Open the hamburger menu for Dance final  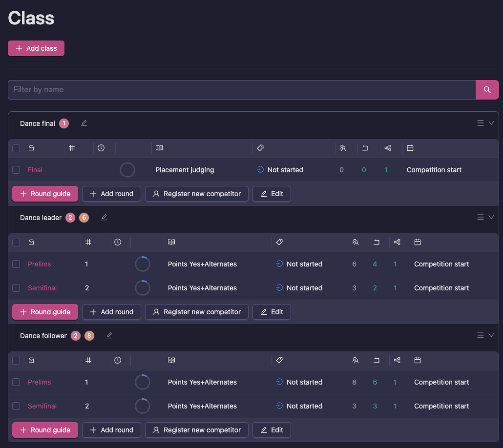(481, 123)
